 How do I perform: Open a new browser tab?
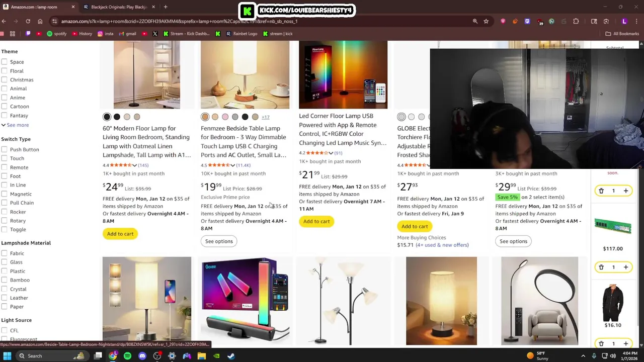(166, 7)
